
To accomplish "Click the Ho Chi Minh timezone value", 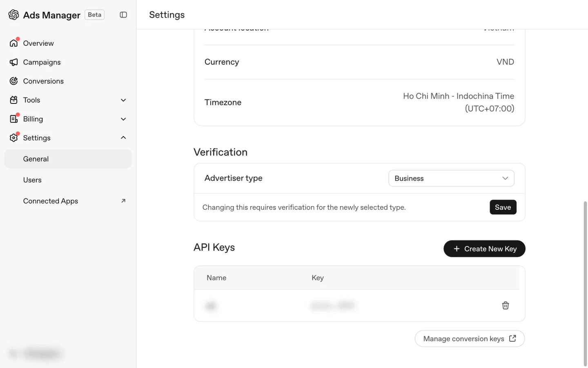I will pos(459,102).
